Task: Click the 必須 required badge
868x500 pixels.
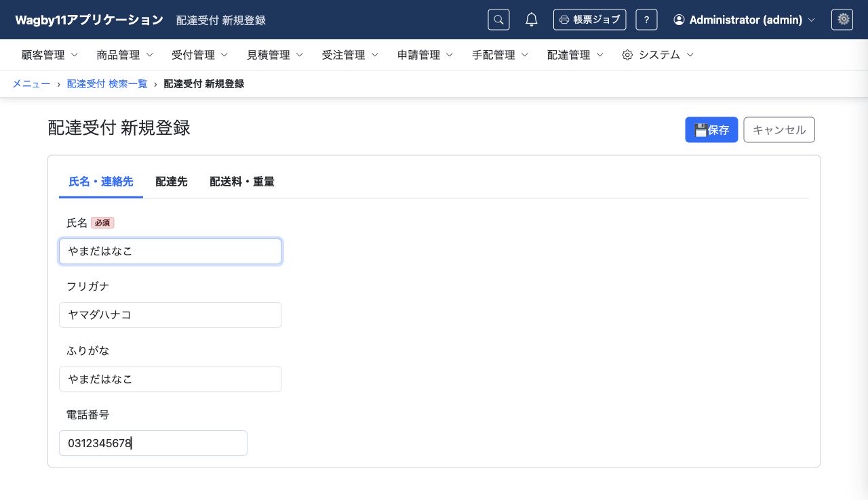Action: [102, 223]
